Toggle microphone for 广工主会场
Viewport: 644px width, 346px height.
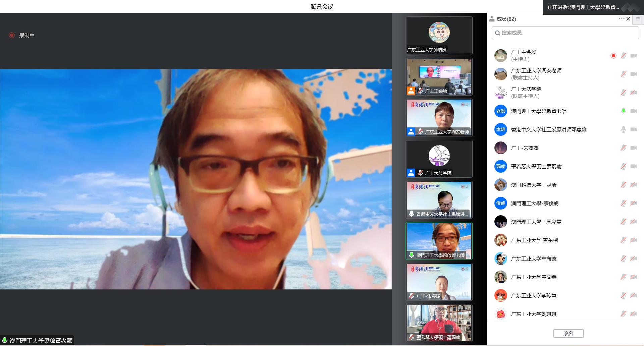pyautogui.click(x=623, y=56)
